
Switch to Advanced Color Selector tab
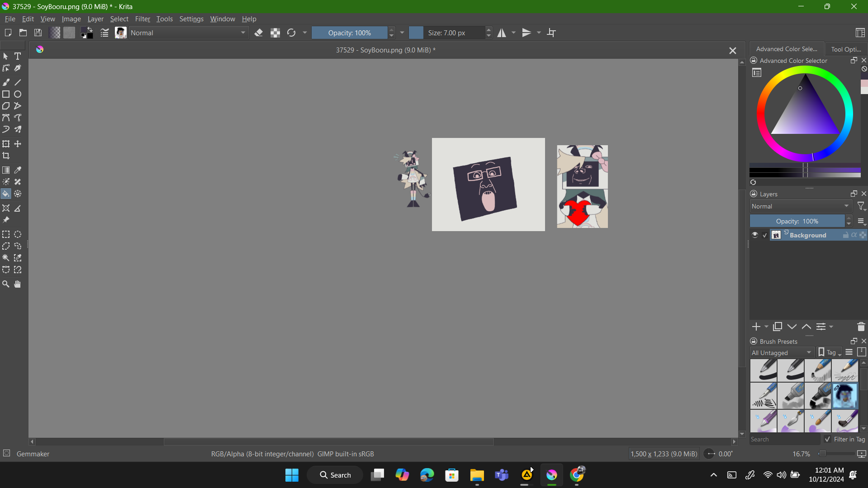coord(787,49)
